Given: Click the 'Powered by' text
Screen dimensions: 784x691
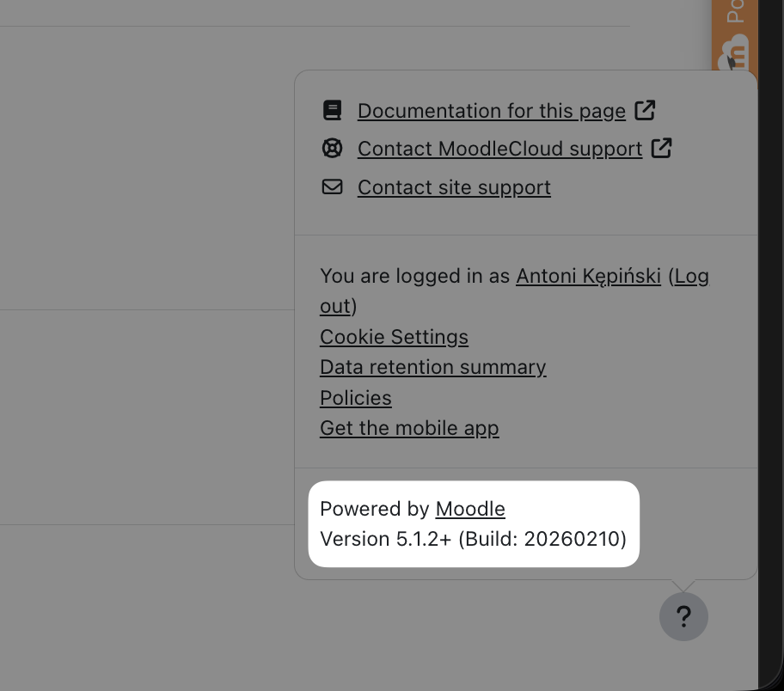Looking at the screenshot, I should point(374,509).
